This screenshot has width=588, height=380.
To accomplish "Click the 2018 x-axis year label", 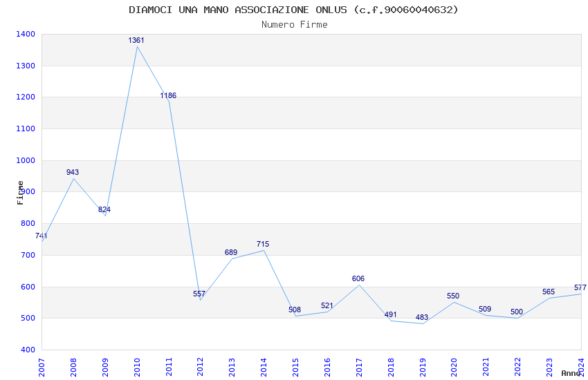I will click(391, 368).
